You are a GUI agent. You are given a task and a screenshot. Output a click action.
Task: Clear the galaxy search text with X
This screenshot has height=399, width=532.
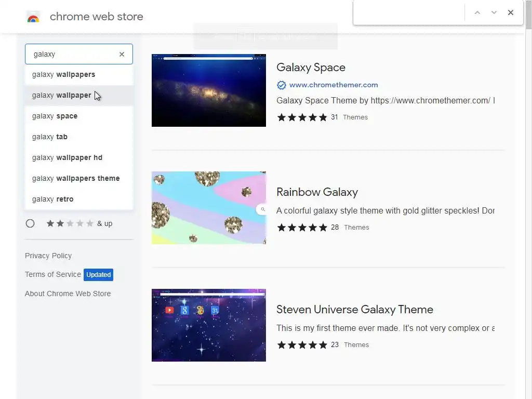[x=122, y=54]
